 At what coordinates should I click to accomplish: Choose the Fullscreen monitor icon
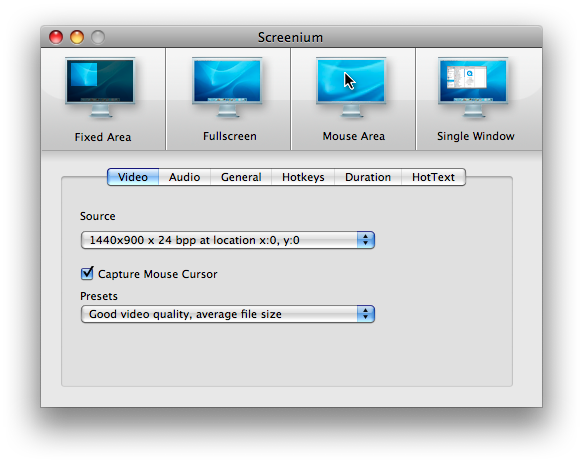point(227,88)
